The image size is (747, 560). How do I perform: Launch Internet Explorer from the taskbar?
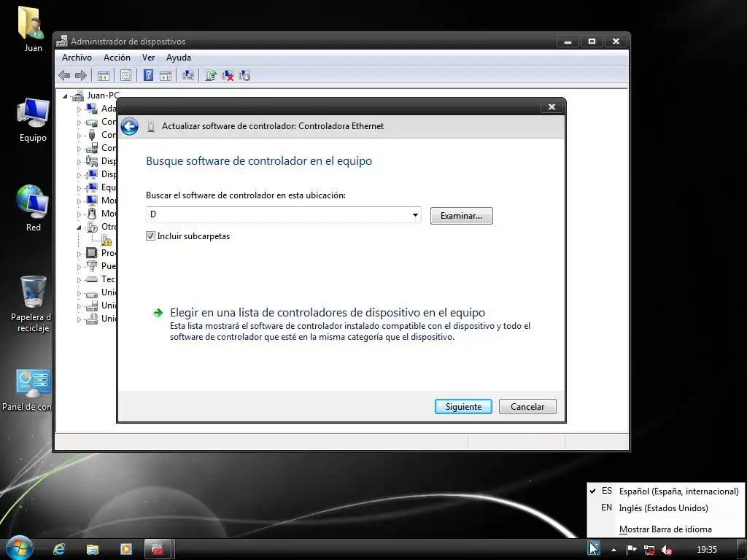pos(59,550)
